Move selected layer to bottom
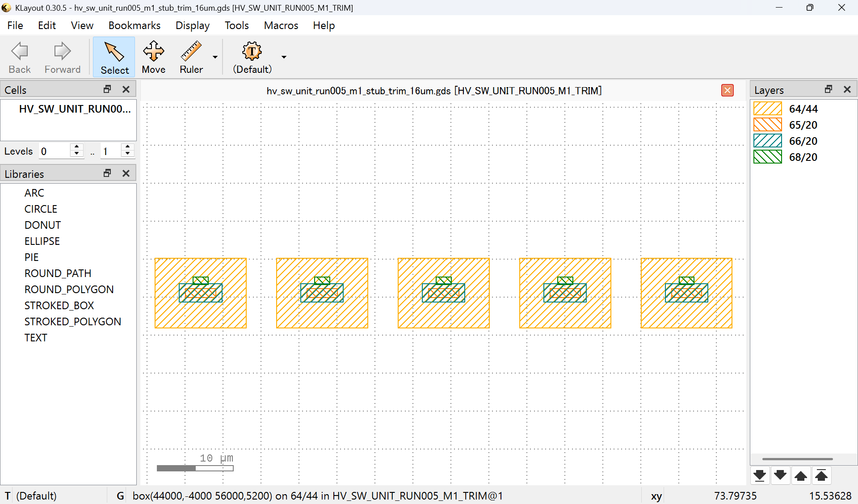The width and height of the screenshot is (858, 504). click(x=759, y=475)
